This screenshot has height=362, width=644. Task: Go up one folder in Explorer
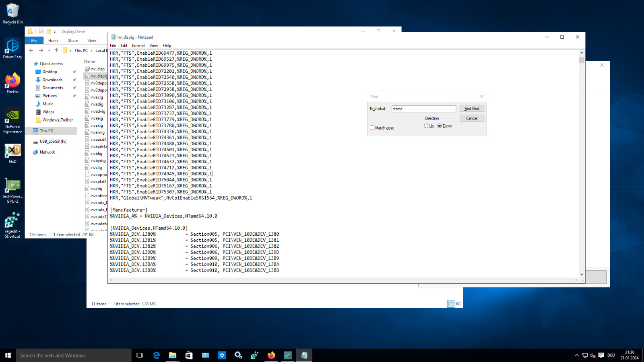57,50
